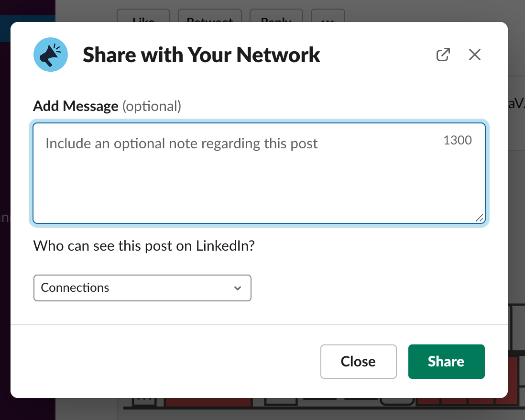The width and height of the screenshot is (525, 420).
Task: Select the Add Message label
Action: tap(76, 106)
